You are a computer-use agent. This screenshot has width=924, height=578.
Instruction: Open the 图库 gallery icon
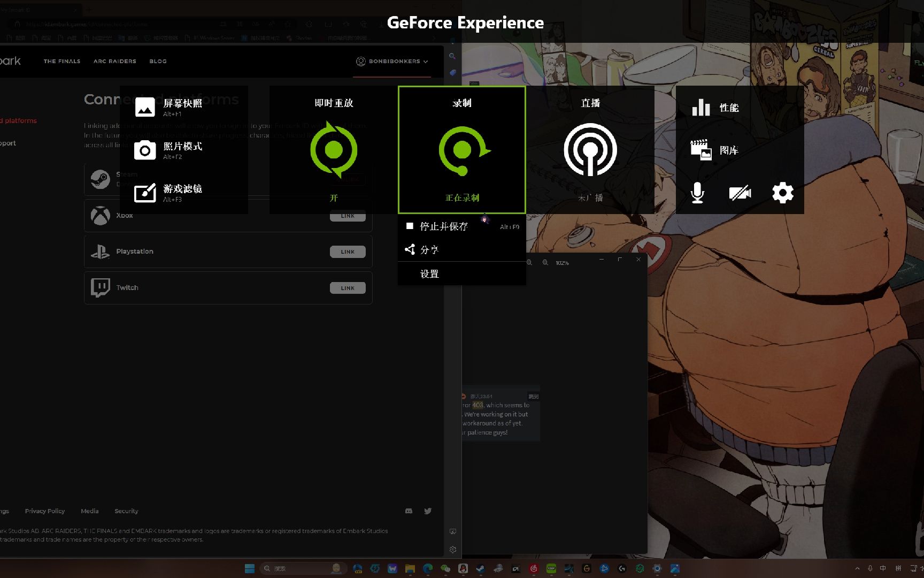pyautogui.click(x=701, y=150)
